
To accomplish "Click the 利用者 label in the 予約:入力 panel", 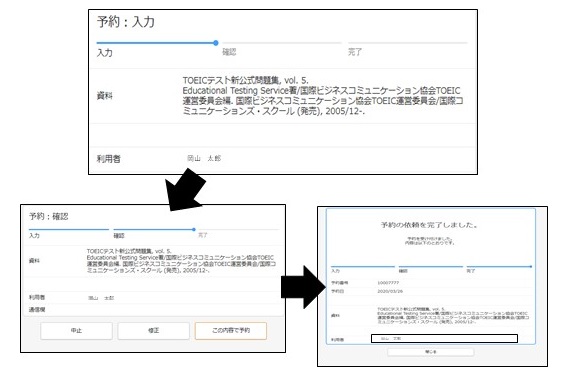I will tap(109, 159).
